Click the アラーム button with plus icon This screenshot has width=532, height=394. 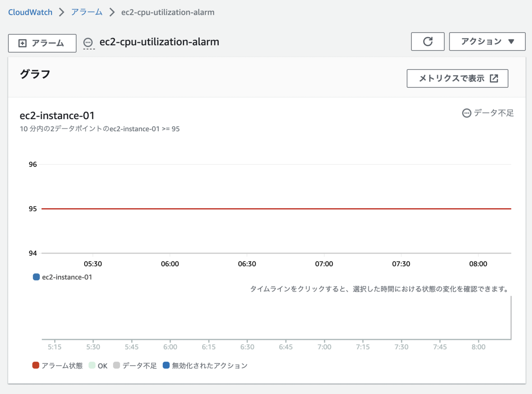(x=42, y=43)
